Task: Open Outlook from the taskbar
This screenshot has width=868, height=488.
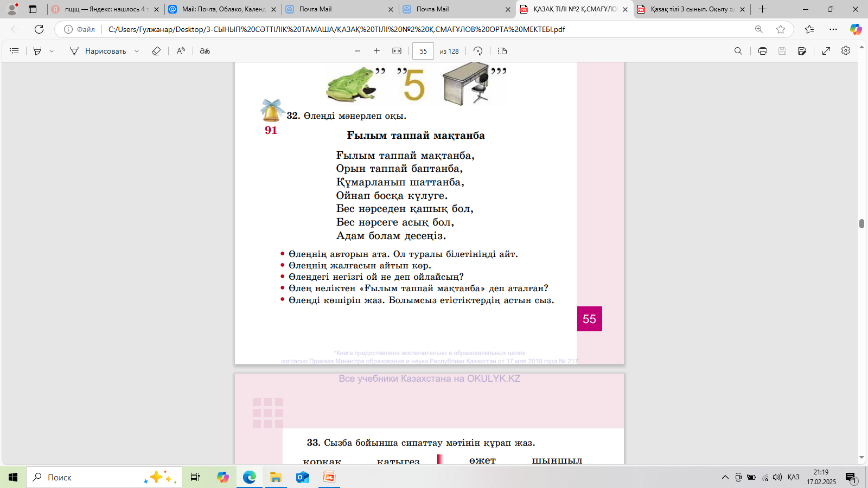Action: [303, 477]
